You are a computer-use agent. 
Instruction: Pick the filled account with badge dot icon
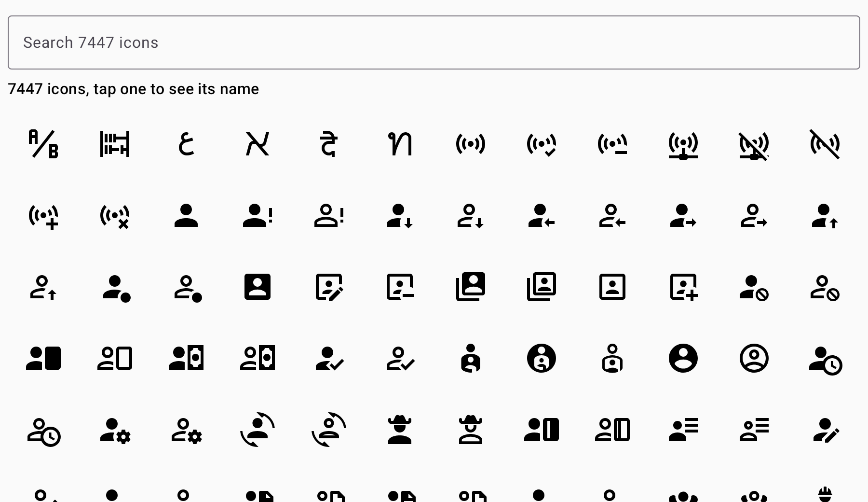click(x=117, y=288)
